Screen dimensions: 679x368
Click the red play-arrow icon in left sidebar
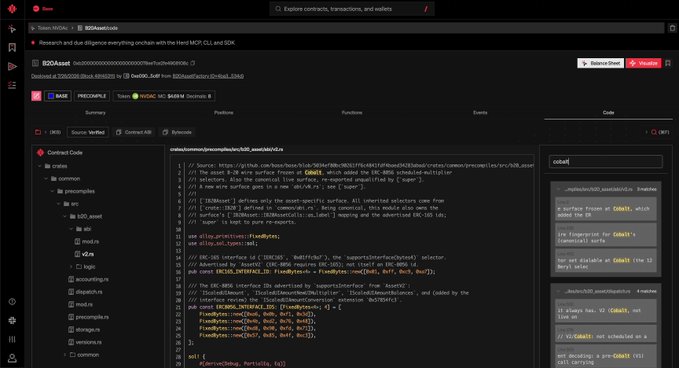12,66
